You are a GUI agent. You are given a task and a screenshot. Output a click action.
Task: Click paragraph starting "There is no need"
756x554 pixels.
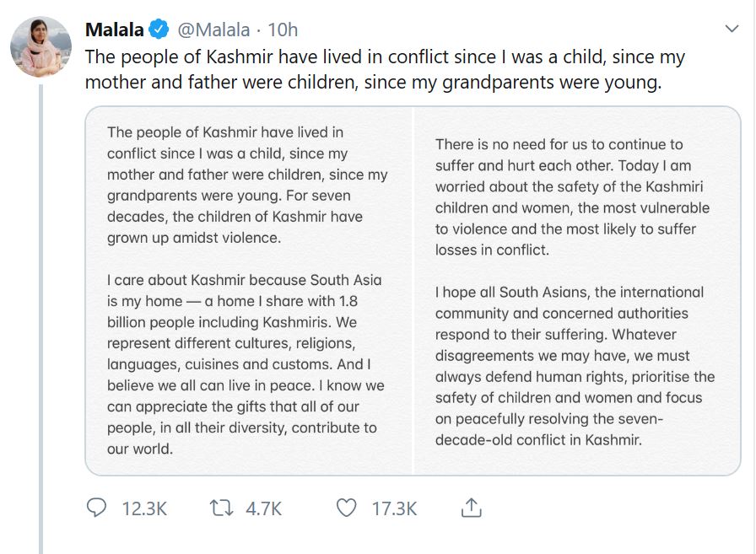(x=573, y=197)
